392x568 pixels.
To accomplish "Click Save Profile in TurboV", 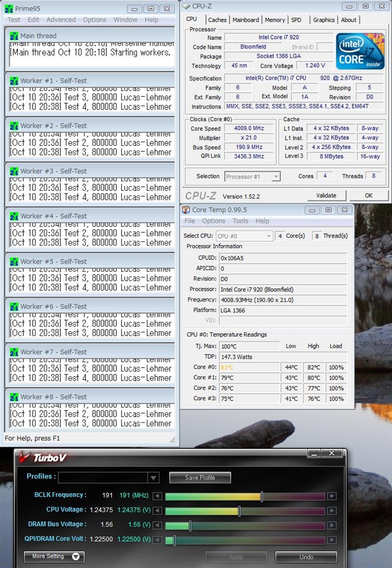I will point(200,478).
